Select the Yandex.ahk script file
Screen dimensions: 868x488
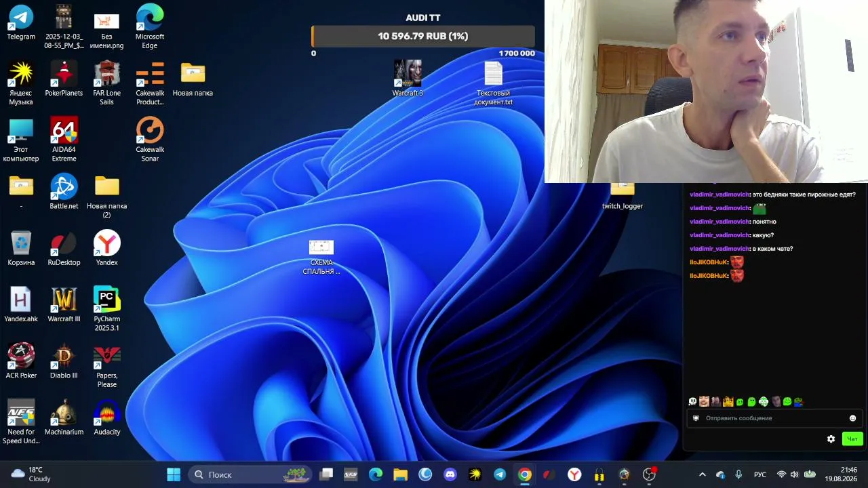21,304
